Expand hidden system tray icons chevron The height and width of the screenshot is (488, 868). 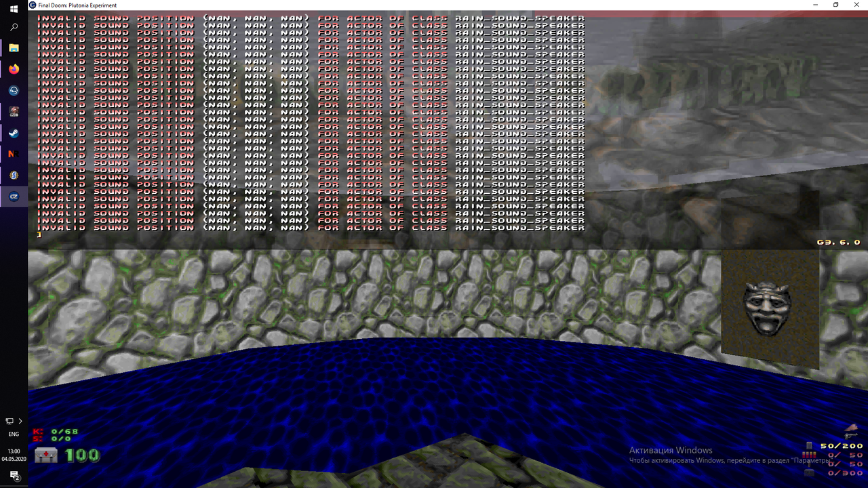pyautogui.click(x=20, y=421)
